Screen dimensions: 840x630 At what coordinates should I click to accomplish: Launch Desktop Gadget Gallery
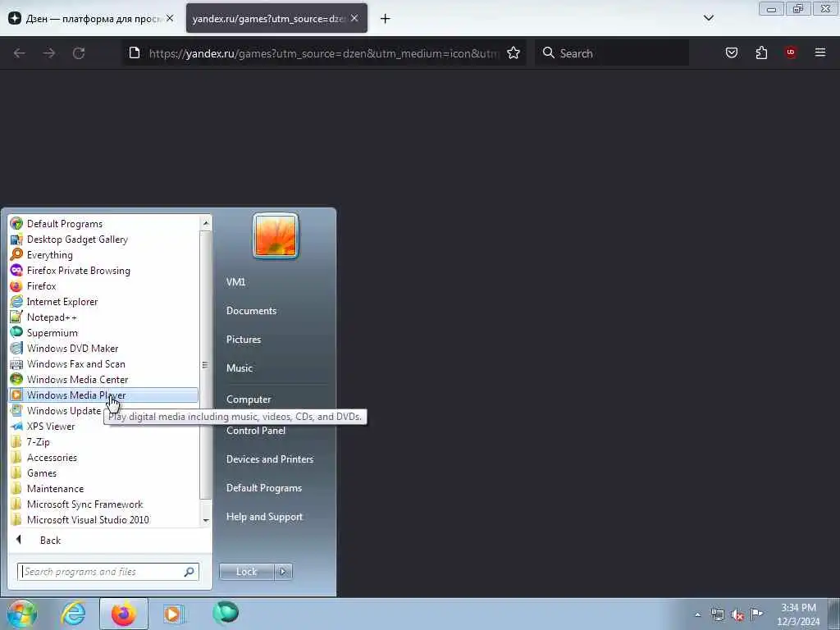click(104, 240)
